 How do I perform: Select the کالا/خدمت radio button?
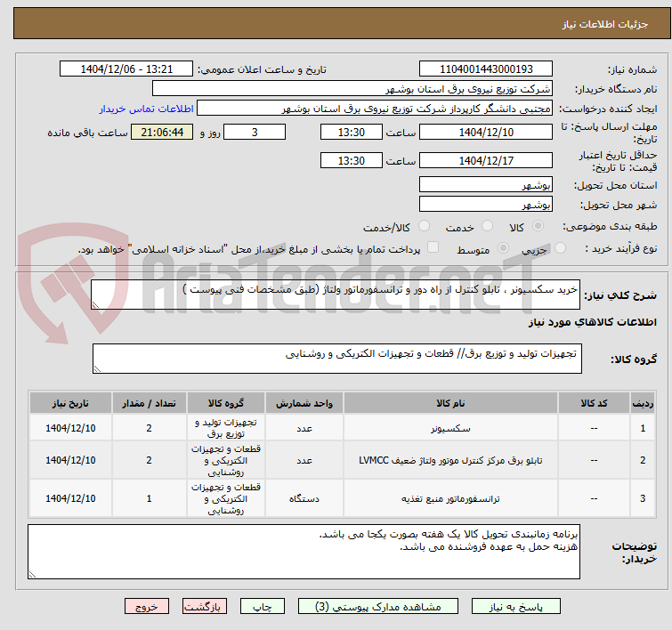pyautogui.click(x=424, y=225)
